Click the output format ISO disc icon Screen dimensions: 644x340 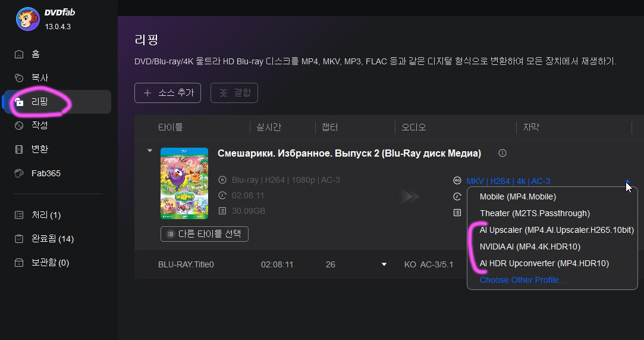(x=457, y=180)
